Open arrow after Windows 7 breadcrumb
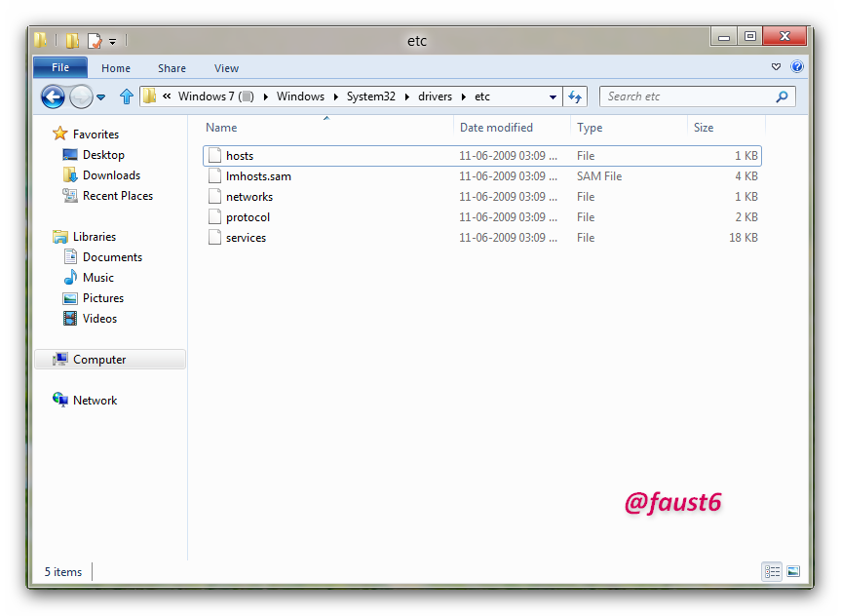This screenshot has width=841, height=616. point(265,97)
